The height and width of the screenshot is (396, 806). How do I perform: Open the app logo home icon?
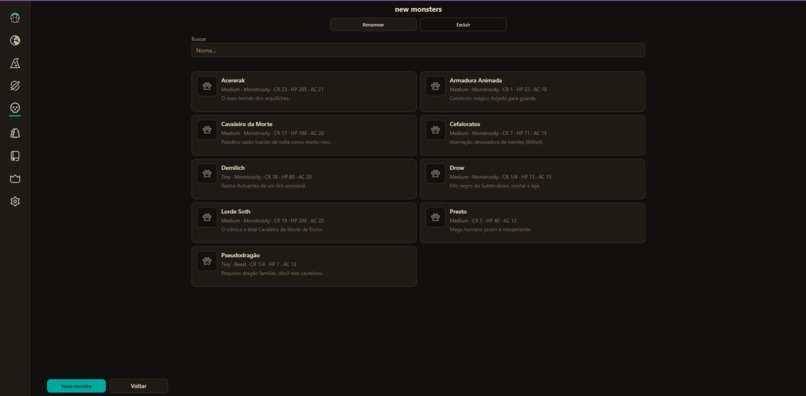[x=15, y=18]
